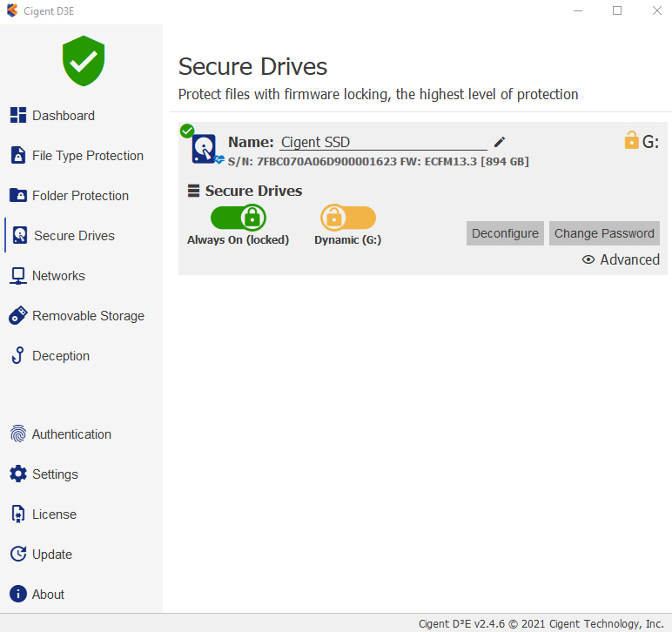Open the About page
The height and width of the screenshot is (632, 672).
point(49,595)
